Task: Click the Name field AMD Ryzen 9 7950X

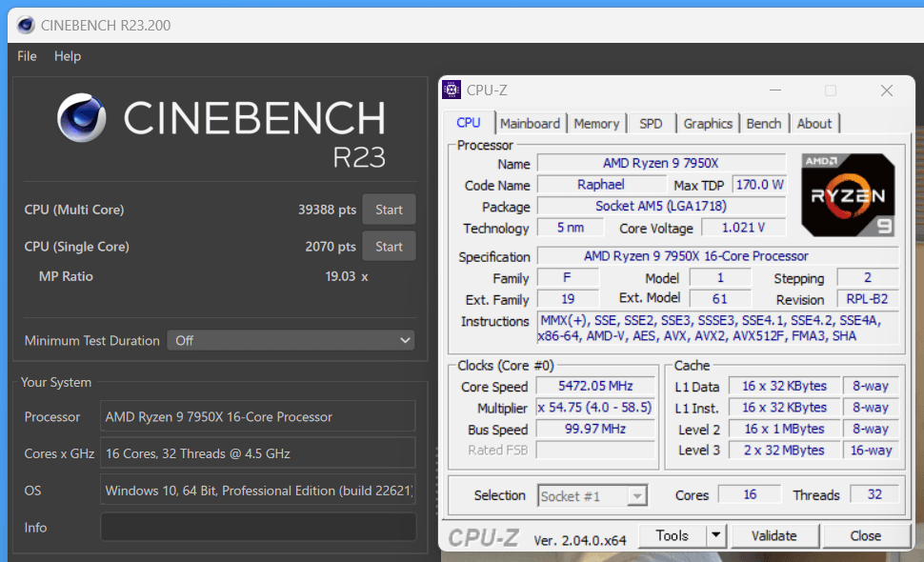Action: click(x=661, y=163)
